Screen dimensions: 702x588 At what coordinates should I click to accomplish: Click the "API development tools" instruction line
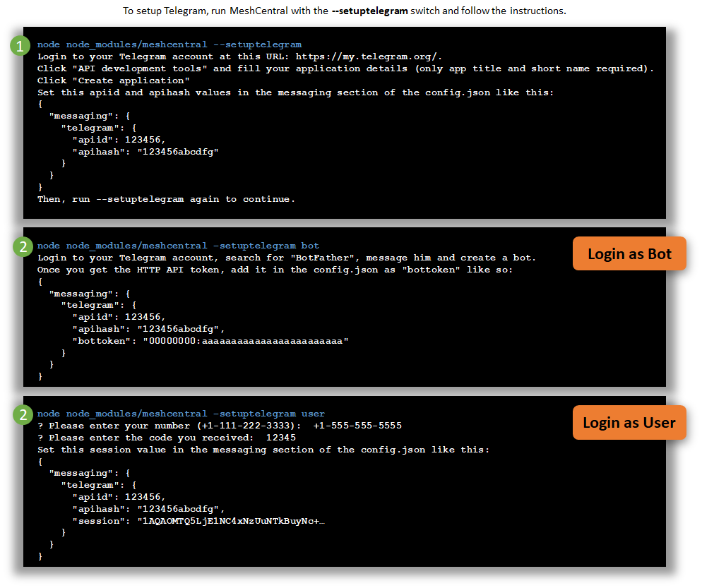(x=345, y=68)
